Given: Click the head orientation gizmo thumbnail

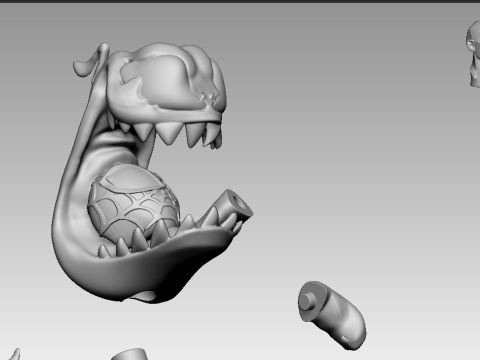Looking at the screenshot, I should tap(473, 54).
